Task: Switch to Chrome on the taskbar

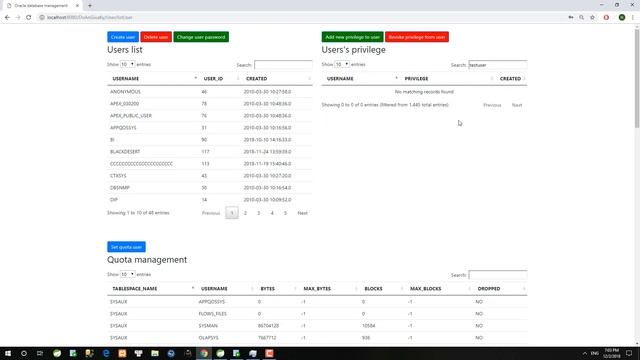Action: tap(204, 353)
